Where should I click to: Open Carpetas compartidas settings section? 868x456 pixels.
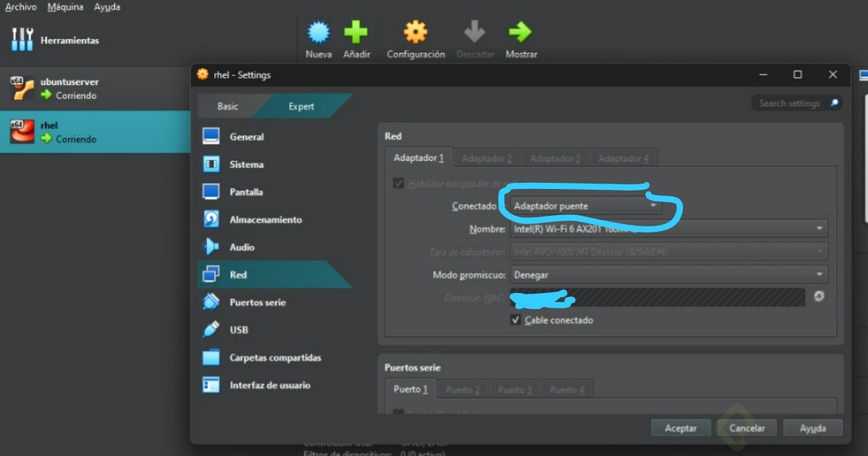[275, 357]
